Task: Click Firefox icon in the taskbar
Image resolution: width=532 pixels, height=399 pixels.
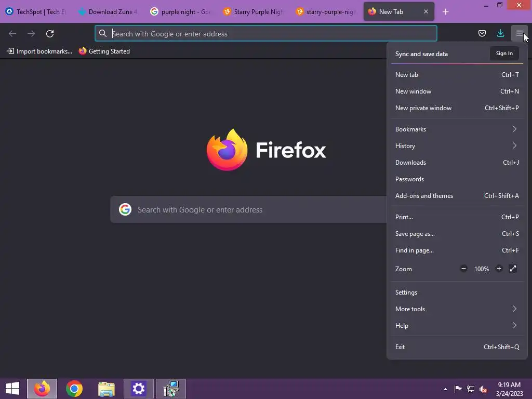Action: pos(42,389)
